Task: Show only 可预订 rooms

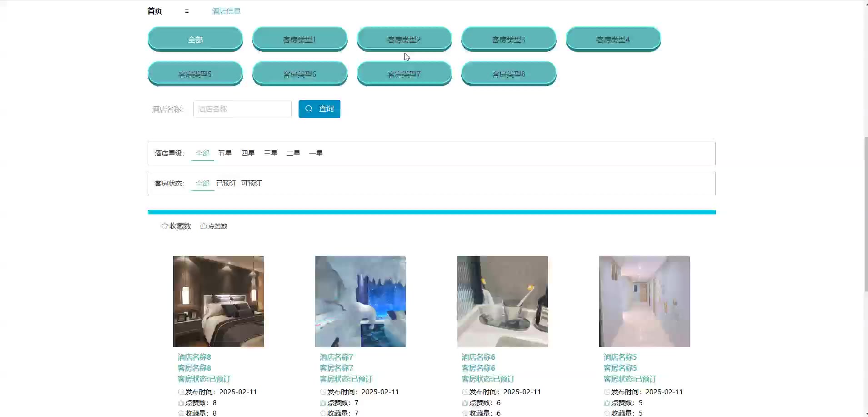Action: pos(251,184)
